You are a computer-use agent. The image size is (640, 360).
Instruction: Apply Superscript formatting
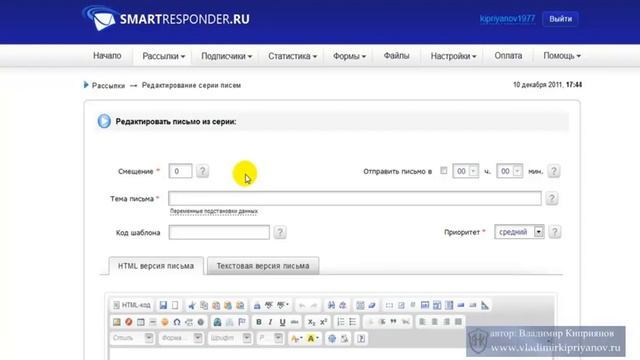(323, 322)
